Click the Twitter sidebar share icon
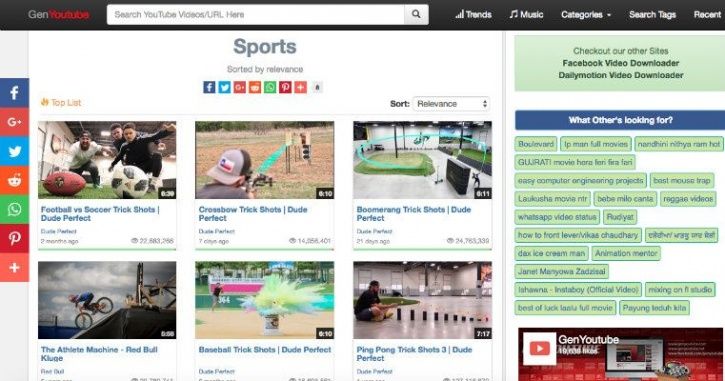 [x=14, y=151]
